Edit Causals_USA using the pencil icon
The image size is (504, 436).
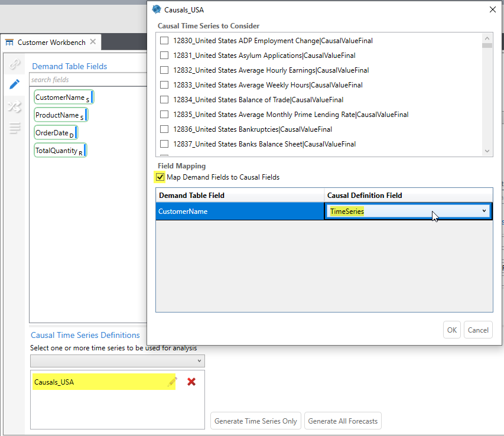pyautogui.click(x=172, y=382)
